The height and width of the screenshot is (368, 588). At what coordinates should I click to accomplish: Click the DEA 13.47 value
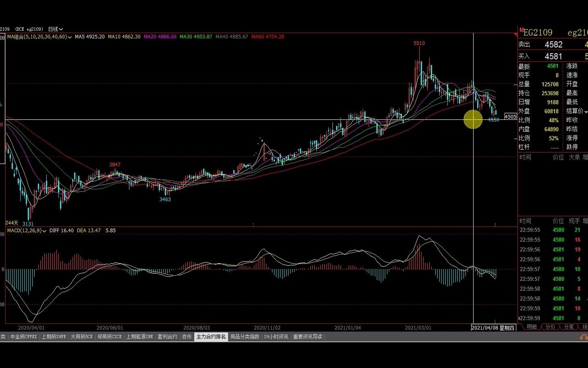[89, 230]
